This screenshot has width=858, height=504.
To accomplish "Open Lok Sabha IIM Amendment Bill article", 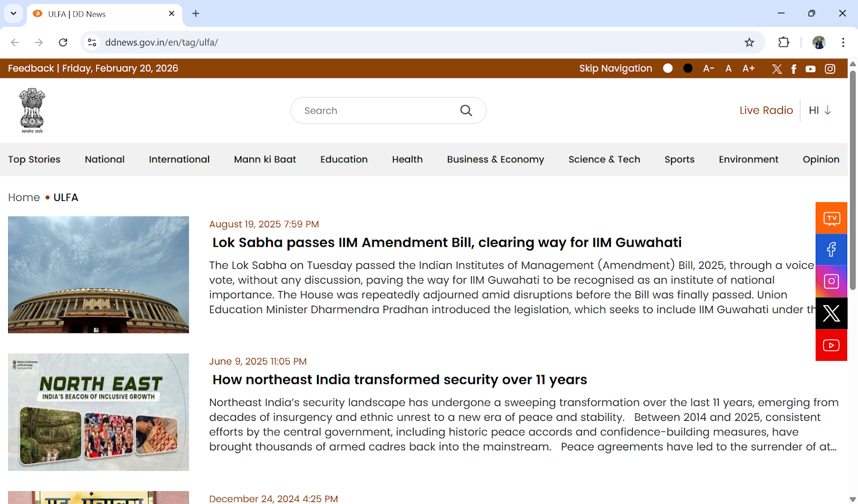I will pos(447,243).
